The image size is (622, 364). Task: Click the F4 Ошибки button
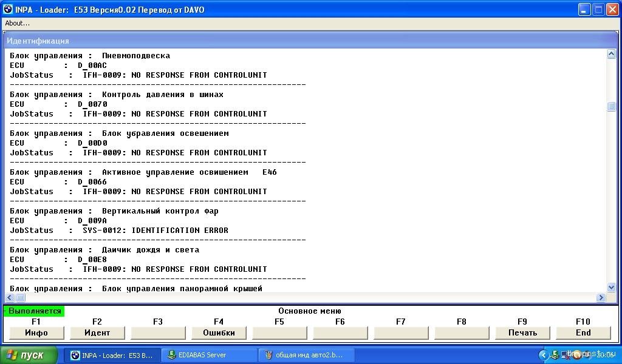(219, 332)
